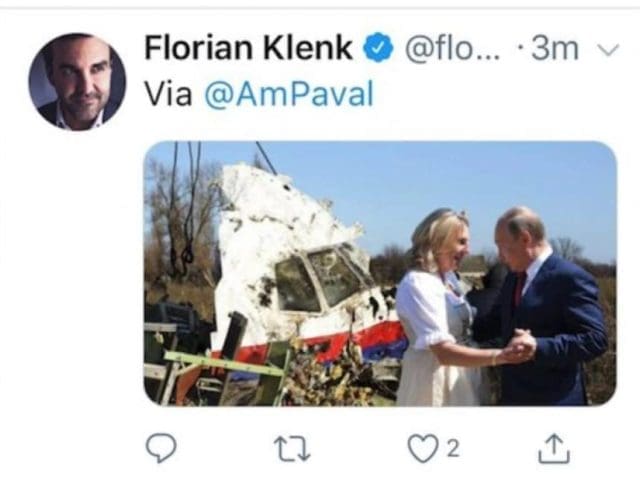The image size is (640, 480).
Task: Open the attached photo in the tweet
Action: 380,272
